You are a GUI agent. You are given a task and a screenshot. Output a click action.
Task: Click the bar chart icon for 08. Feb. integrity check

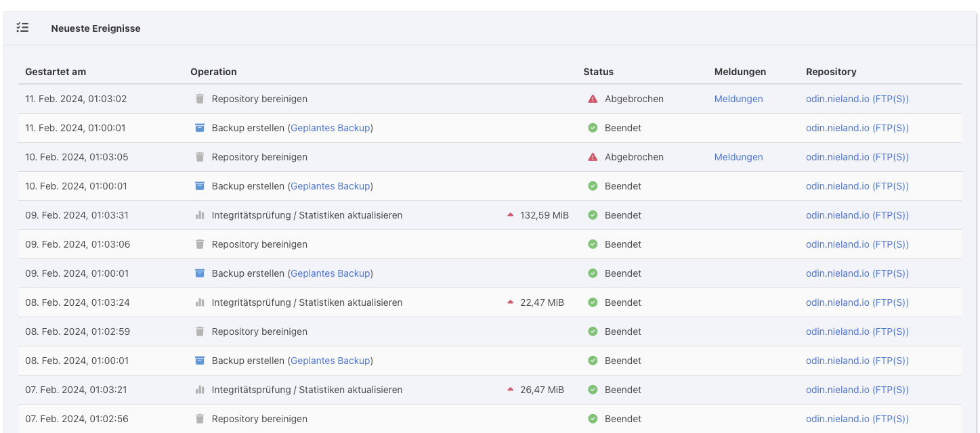click(x=200, y=302)
